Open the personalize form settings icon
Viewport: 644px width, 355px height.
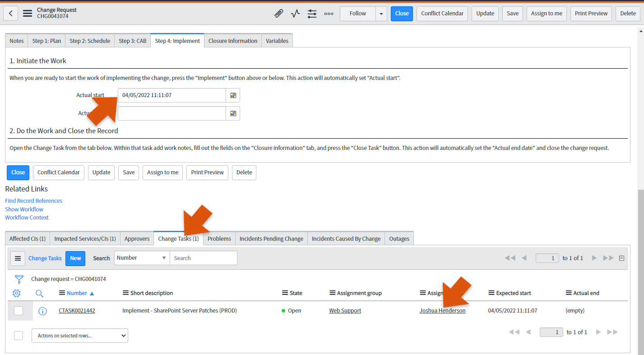(x=312, y=14)
